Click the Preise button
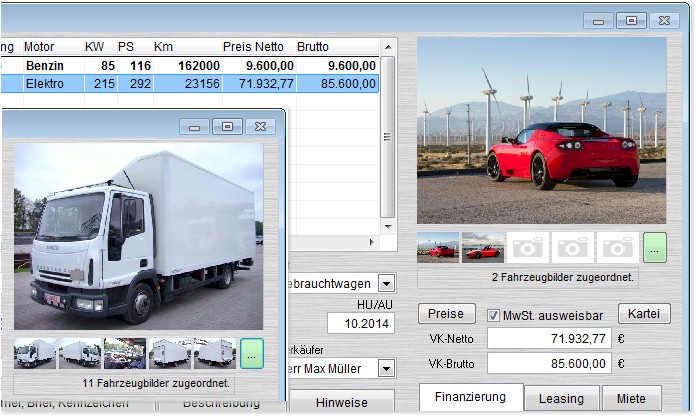696x416 pixels. (445, 314)
